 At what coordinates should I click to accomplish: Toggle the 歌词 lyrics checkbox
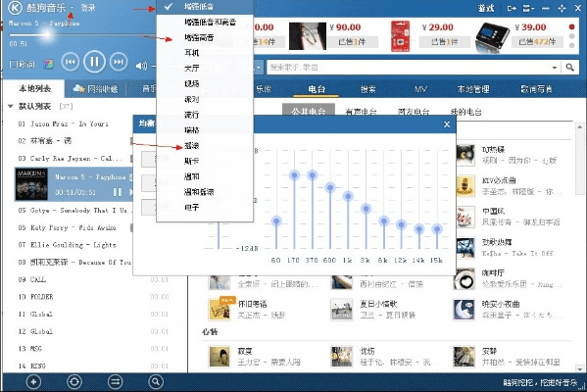pyautogui.click(x=14, y=65)
